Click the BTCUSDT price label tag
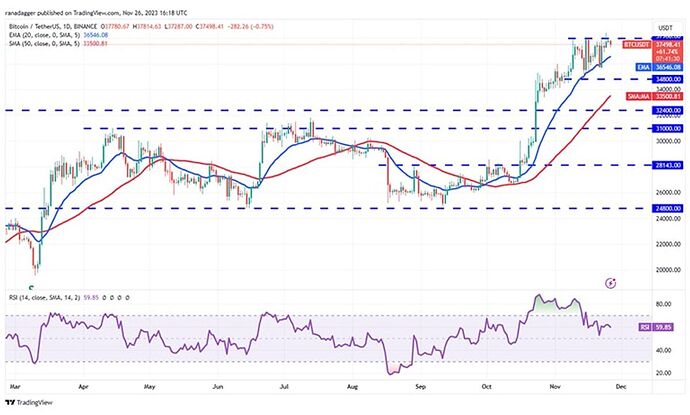 coord(637,45)
